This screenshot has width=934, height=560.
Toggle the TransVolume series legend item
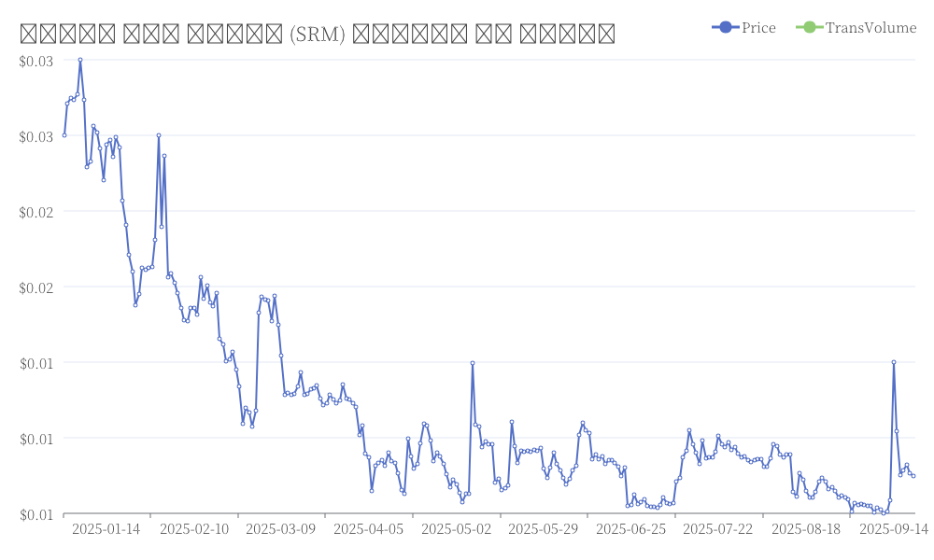pos(856,27)
